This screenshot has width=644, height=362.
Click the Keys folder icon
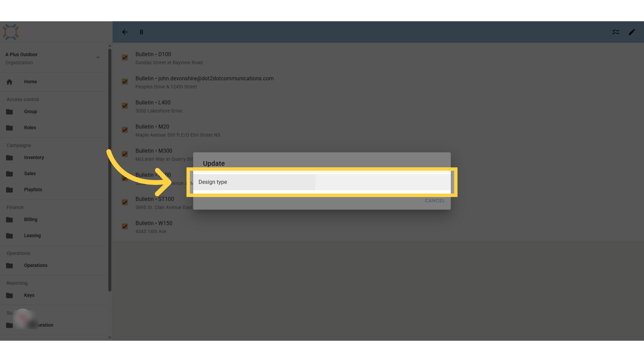(9, 295)
